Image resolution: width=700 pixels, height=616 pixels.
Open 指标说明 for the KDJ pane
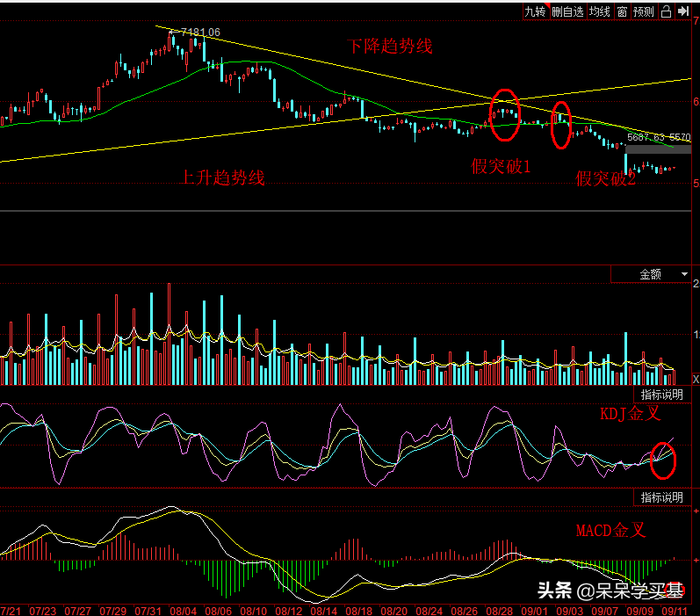662,395
